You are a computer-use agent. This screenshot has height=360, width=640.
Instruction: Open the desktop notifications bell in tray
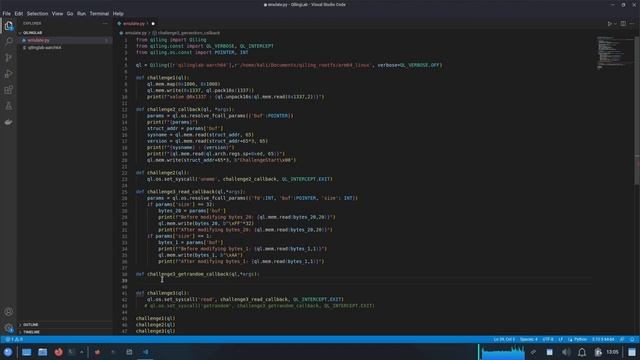(x=582, y=352)
